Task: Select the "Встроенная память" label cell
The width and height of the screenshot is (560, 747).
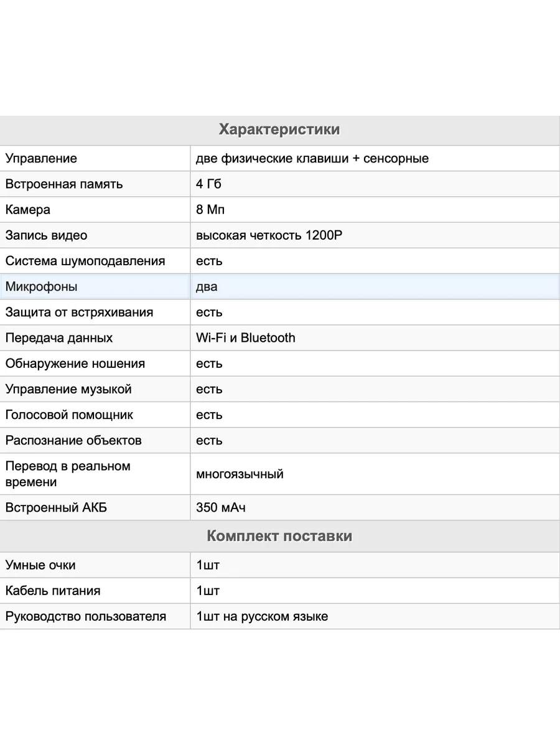Action: [x=64, y=184]
